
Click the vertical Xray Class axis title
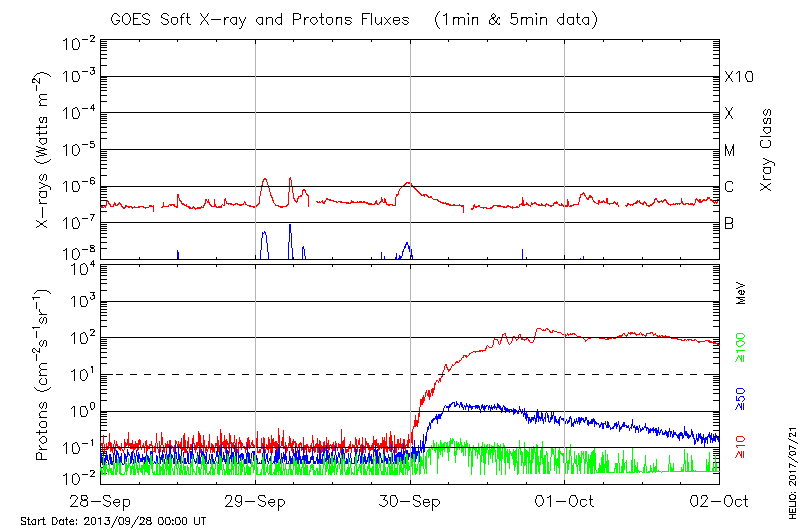click(x=766, y=150)
